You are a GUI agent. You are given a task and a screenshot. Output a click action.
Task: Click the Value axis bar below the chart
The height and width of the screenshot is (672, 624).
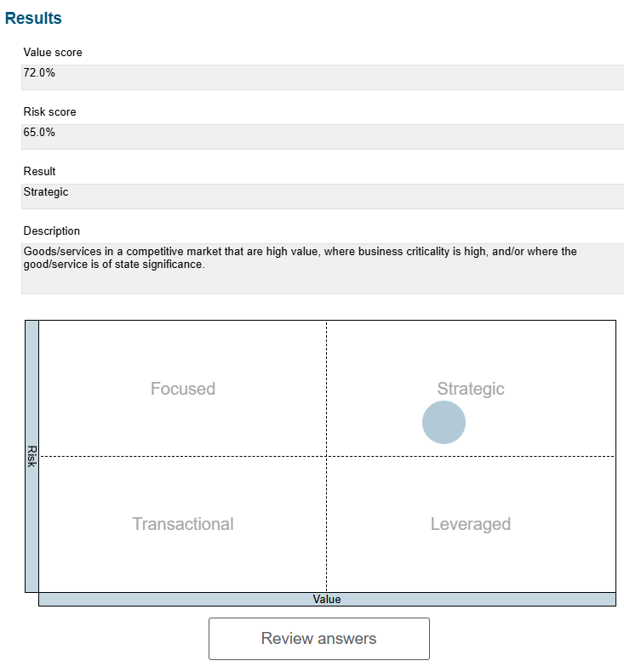tap(327, 599)
